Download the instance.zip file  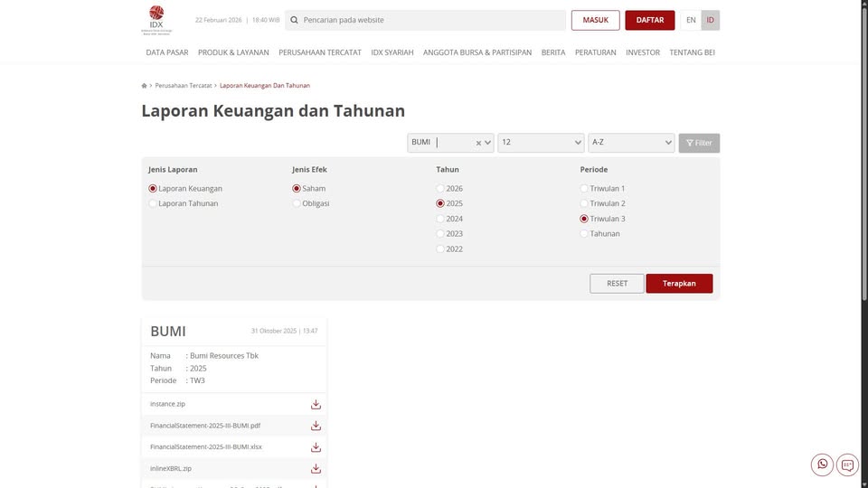pyautogui.click(x=316, y=404)
